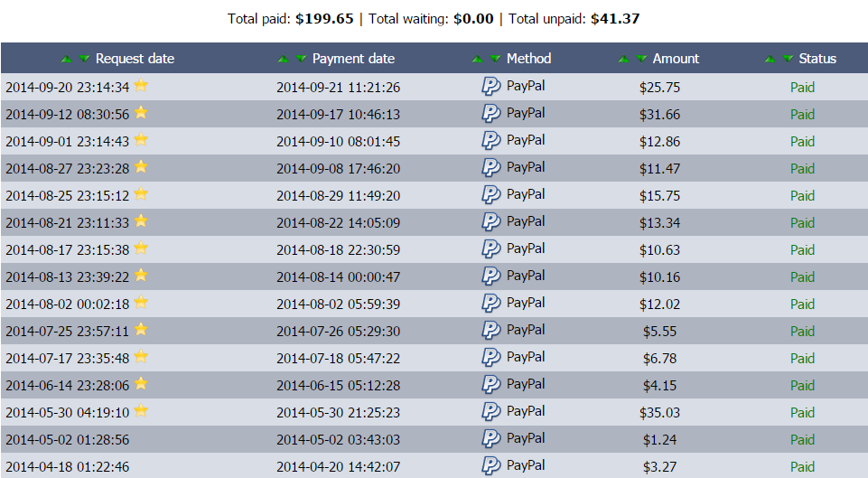Click the $12.02 amount cell
Screen dimensions: 868x478
click(x=661, y=305)
